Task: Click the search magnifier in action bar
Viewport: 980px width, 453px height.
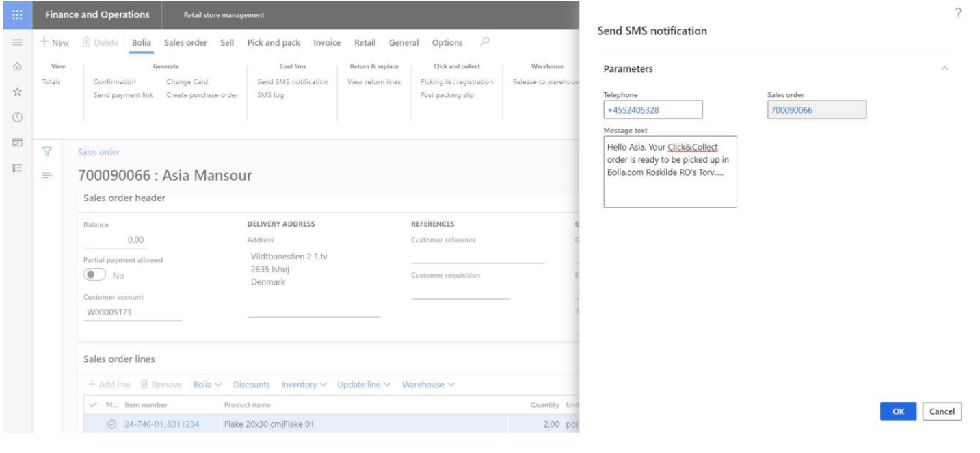Action: [x=484, y=42]
